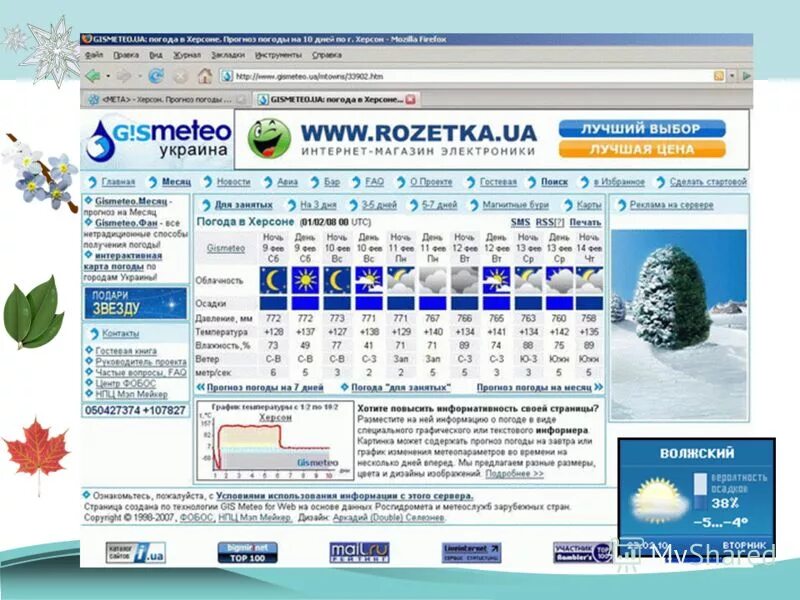Viewport: 800px width, 600px height.
Task: Open the Авиа navigation link
Action: point(287,182)
